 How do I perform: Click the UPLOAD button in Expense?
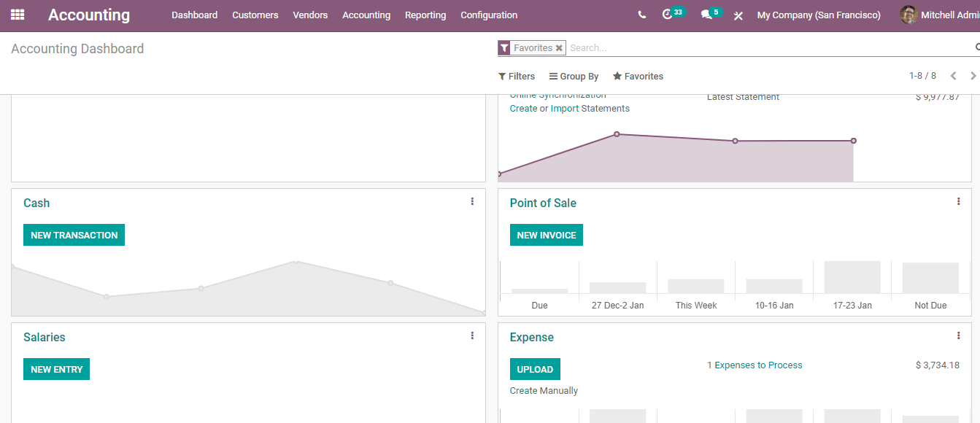tap(535, 369)
